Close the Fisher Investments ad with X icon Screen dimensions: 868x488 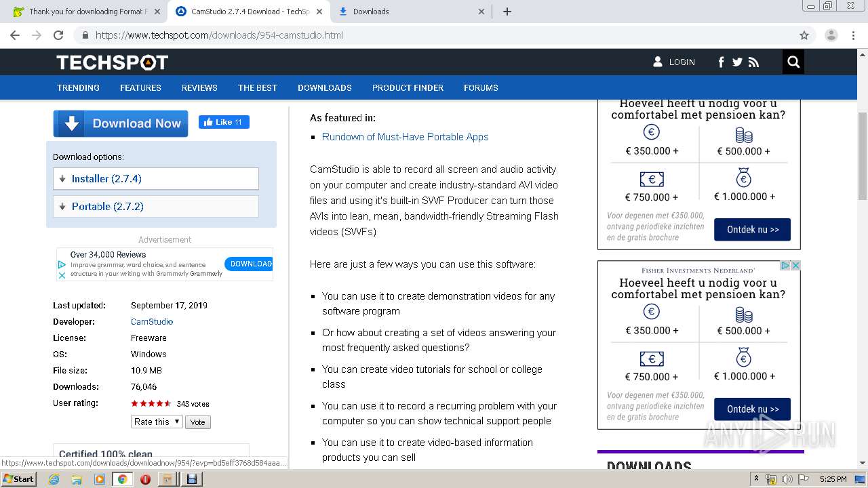(795, 266)
